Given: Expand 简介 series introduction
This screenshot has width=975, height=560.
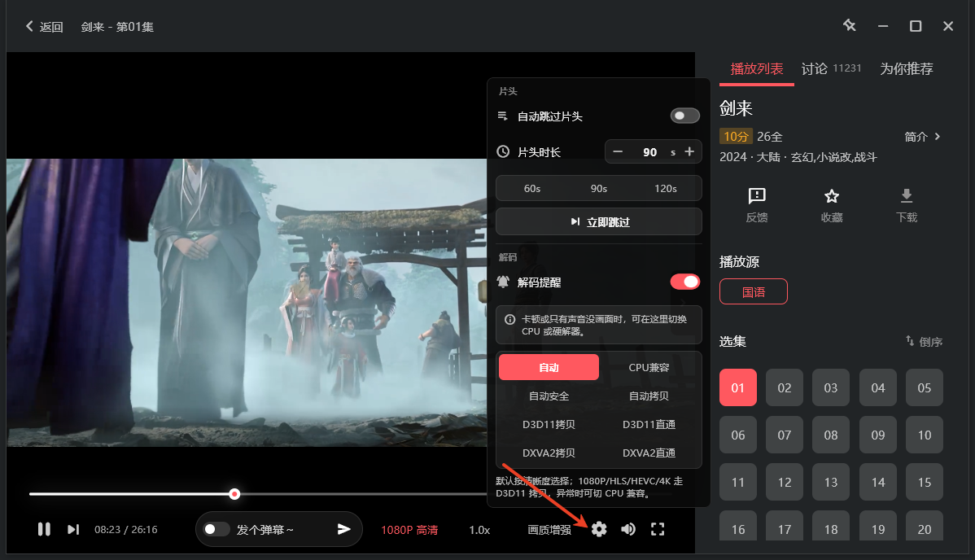Looking at the screenshot, I should tap(923, 137).
